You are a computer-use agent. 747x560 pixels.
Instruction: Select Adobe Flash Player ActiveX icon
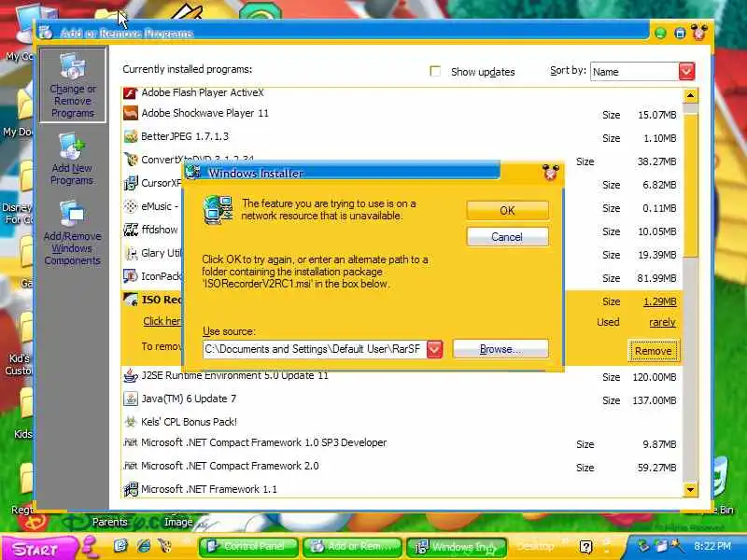131,92
